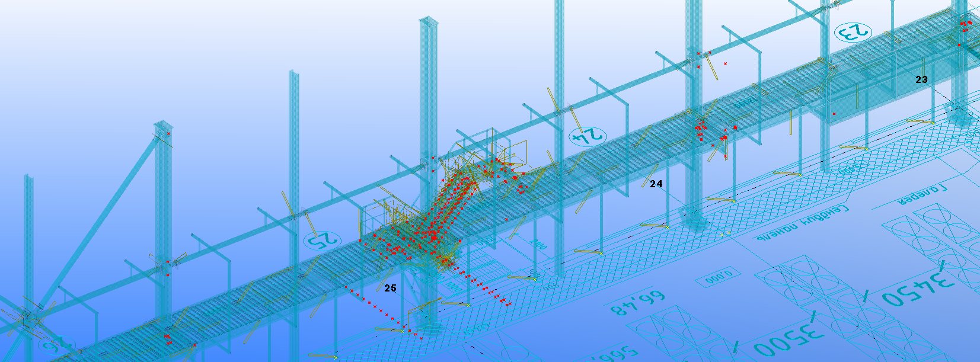
Task: Click the black grid label "24"
Action: click(656, 184)
